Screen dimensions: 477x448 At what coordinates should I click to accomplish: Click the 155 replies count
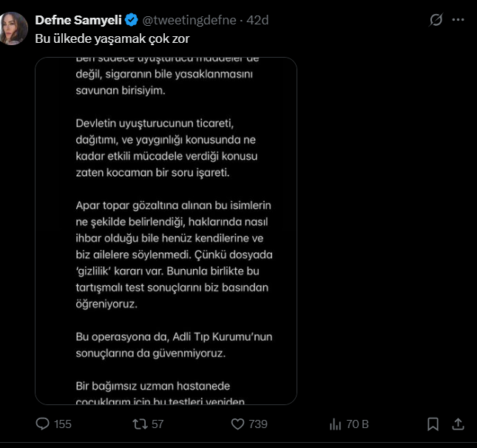(63, 424)
